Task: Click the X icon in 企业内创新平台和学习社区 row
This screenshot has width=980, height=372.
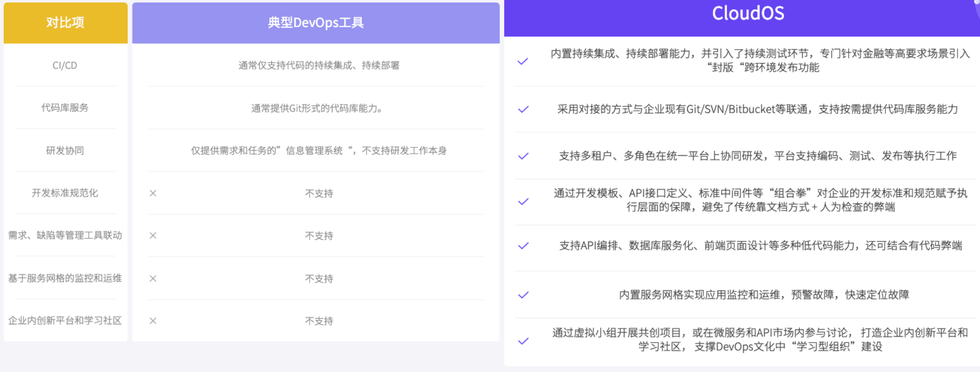Action: 153,321
